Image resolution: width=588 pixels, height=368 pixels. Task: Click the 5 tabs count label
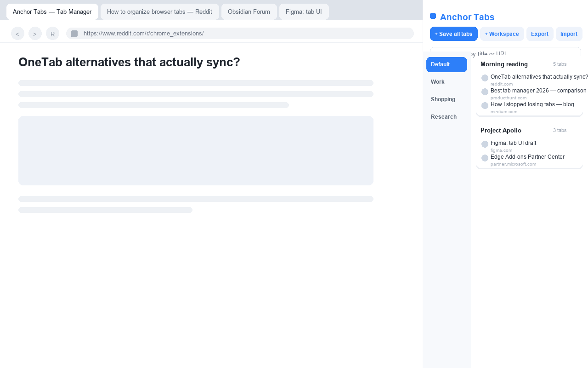560,64
